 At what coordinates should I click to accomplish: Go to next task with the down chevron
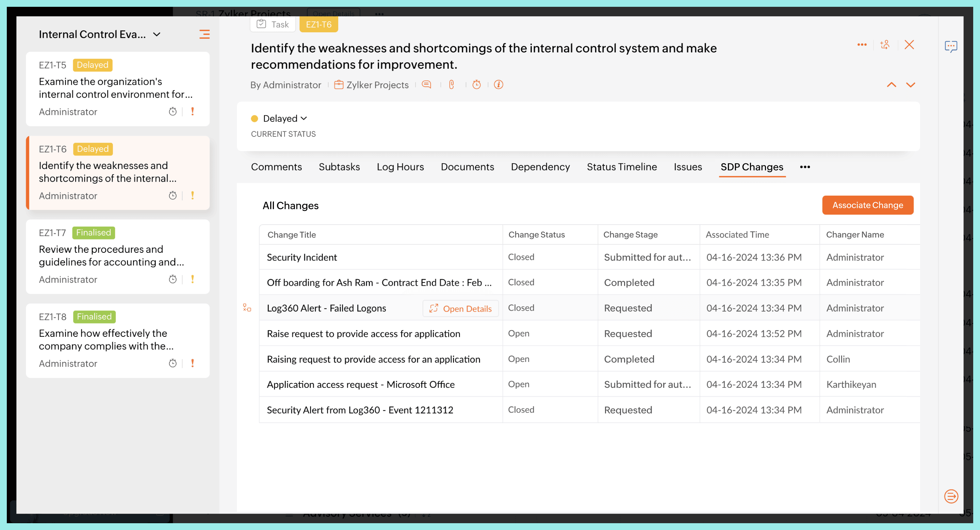coord(910,85)
